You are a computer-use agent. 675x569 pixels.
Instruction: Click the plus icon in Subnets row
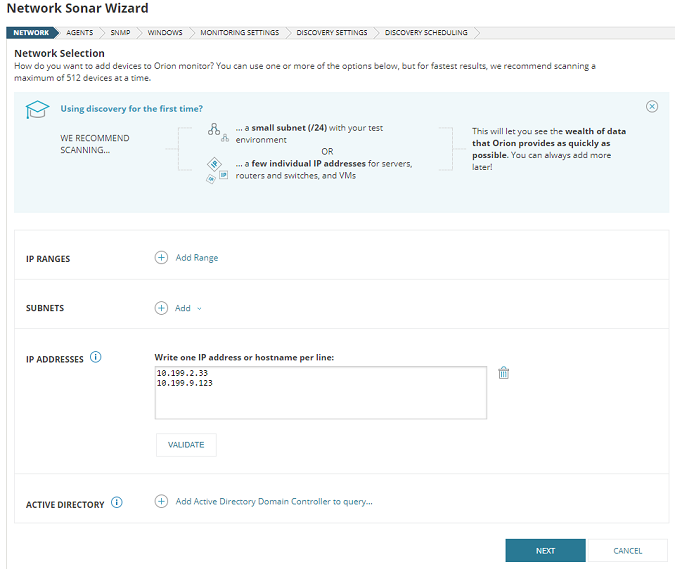click(x=162, y=308)
